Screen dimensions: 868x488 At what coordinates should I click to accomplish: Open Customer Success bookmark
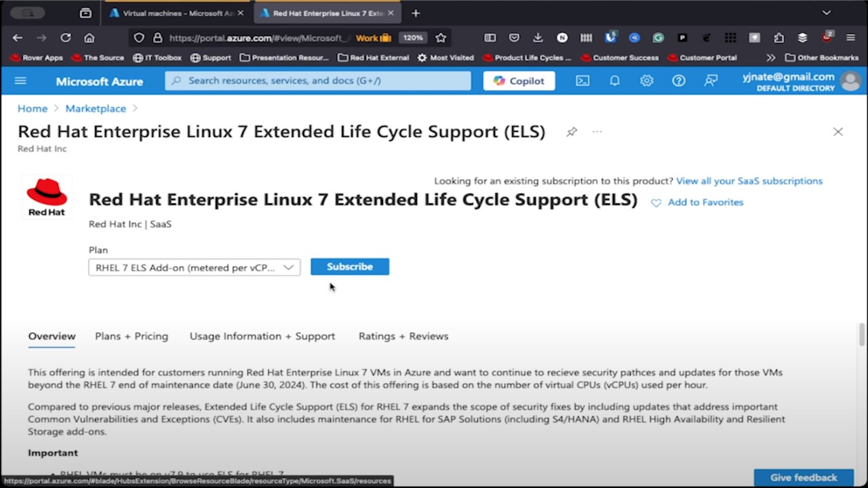coord(619,58)
